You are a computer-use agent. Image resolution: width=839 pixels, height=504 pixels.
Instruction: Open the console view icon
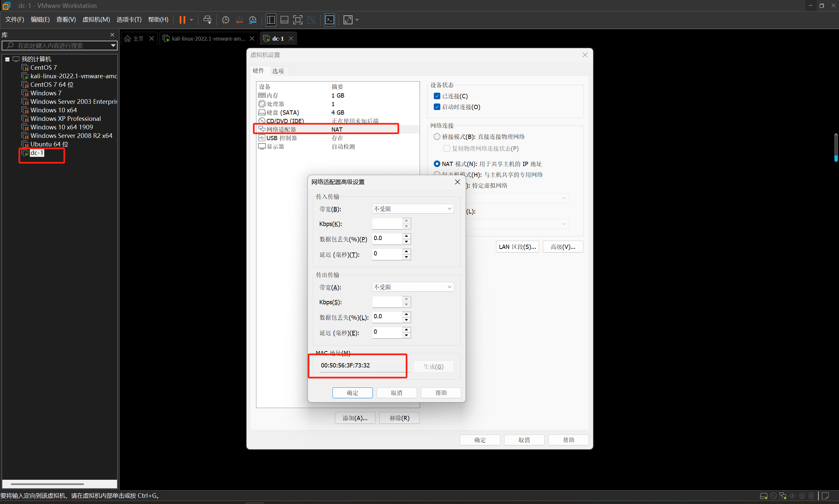[330, 20]
